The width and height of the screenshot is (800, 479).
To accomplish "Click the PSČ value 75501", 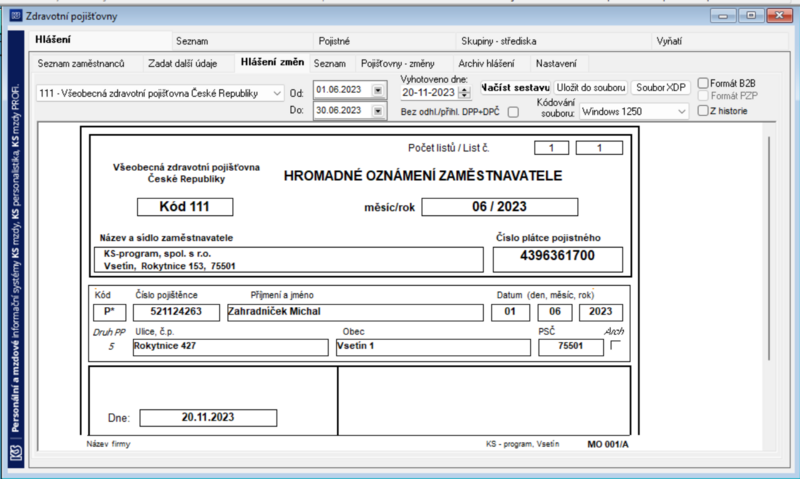I will 570,346.
